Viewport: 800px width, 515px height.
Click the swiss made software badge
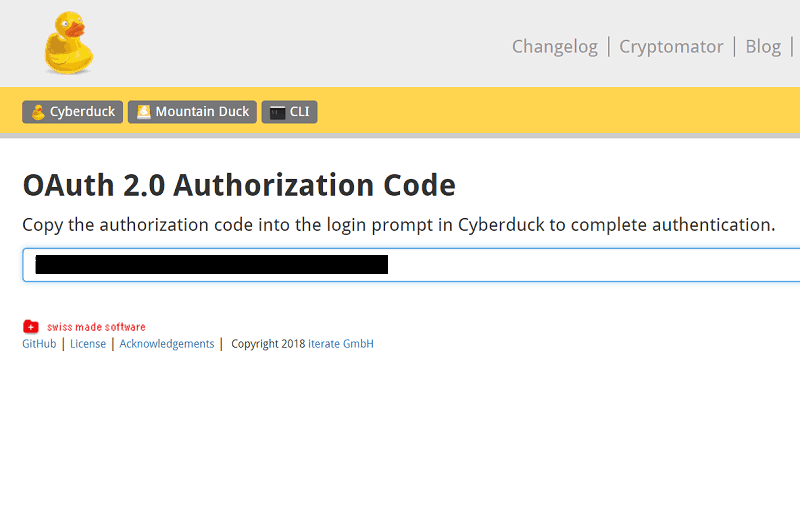pyautogui.click(x=84, y=327)
